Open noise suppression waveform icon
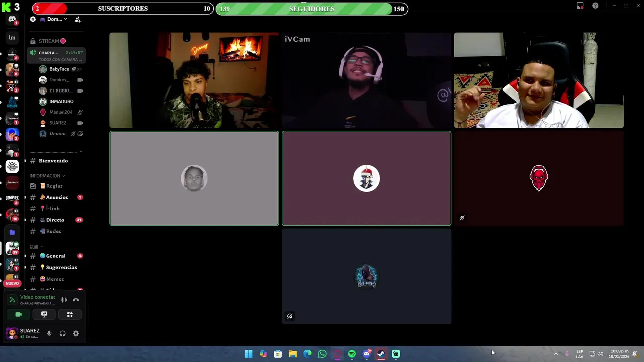 [64, 300]
